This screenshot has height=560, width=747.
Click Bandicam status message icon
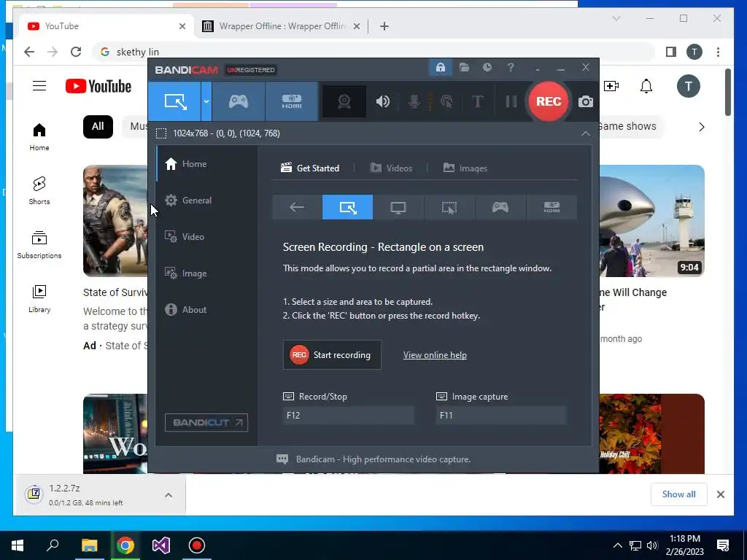282,459
